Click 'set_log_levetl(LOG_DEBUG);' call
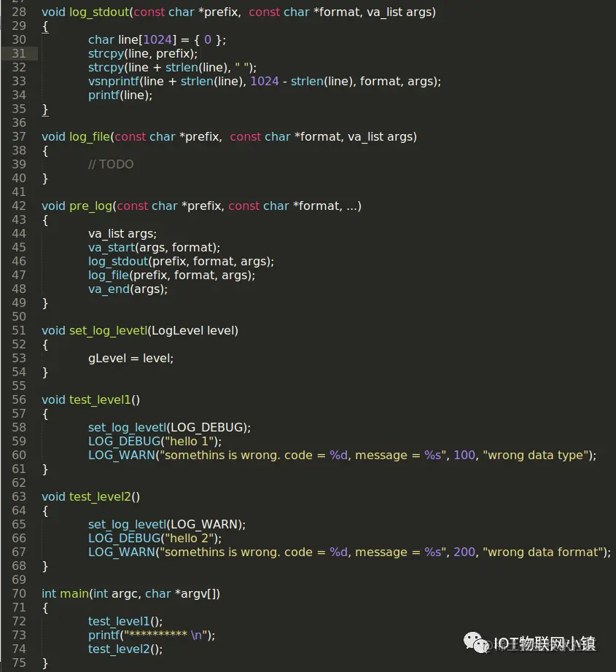The height and width of the screenshot is (672, 616). [169, 428]
